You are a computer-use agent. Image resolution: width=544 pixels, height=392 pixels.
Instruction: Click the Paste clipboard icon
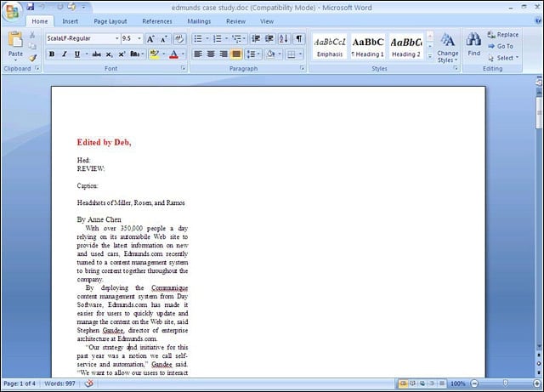[x=15, y=40]
